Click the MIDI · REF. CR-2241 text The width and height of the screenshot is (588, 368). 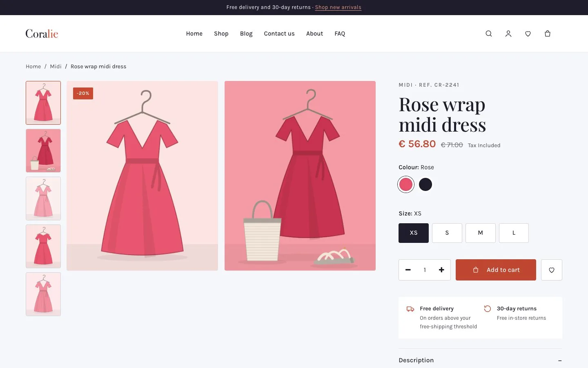coord(429,85)
